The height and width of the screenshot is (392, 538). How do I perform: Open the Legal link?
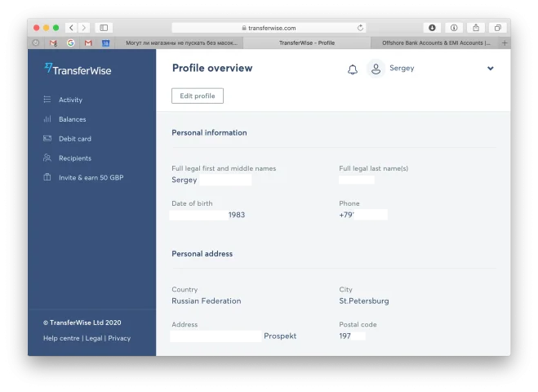(x=94, y=338)
